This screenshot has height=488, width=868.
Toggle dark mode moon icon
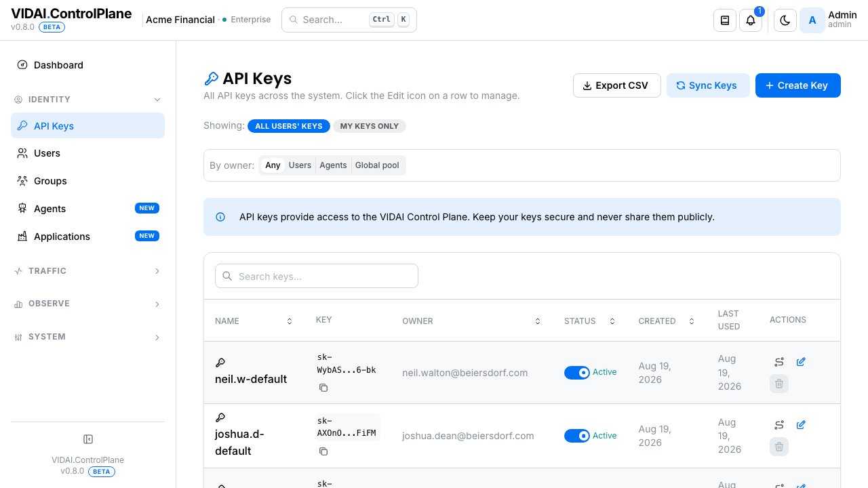[785, 20]
